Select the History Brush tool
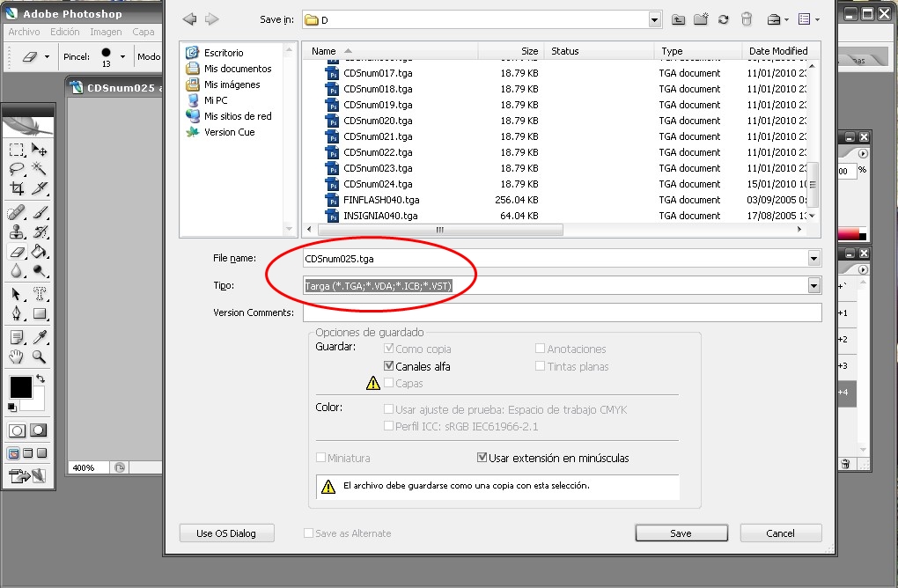 (39, 232)
